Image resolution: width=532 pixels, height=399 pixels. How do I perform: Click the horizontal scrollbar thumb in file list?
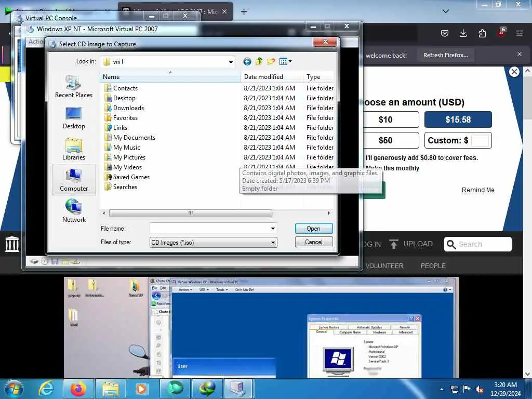click(x=190, y=213)
